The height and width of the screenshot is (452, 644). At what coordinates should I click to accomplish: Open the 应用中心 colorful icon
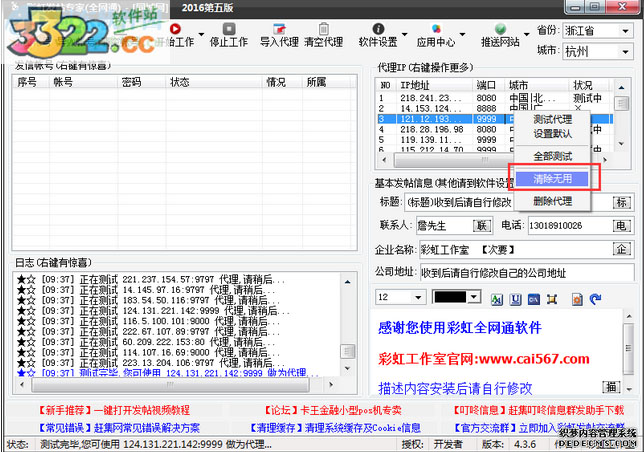point(436,29)
